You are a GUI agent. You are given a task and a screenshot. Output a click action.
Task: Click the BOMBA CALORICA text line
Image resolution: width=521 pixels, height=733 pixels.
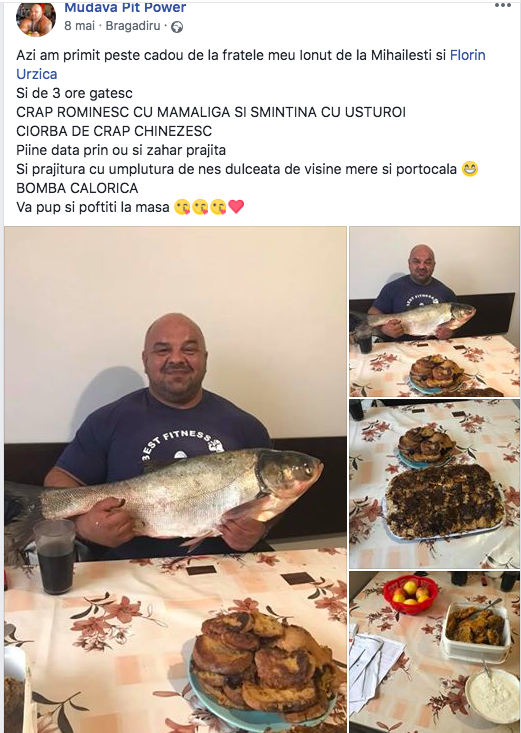(77, 188)
